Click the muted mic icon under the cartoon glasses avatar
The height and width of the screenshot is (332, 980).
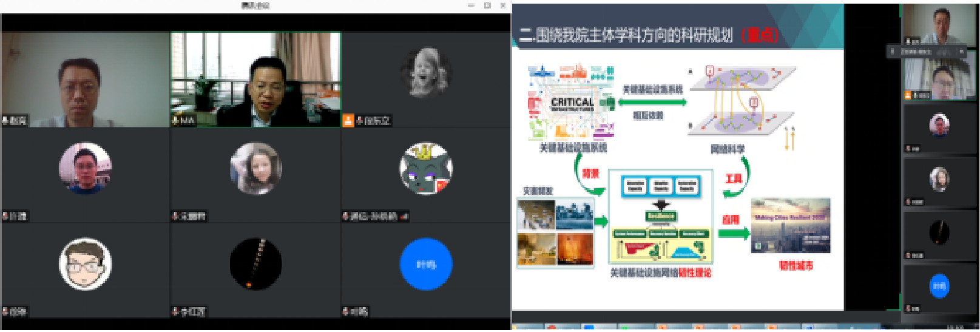coord(5,312)
